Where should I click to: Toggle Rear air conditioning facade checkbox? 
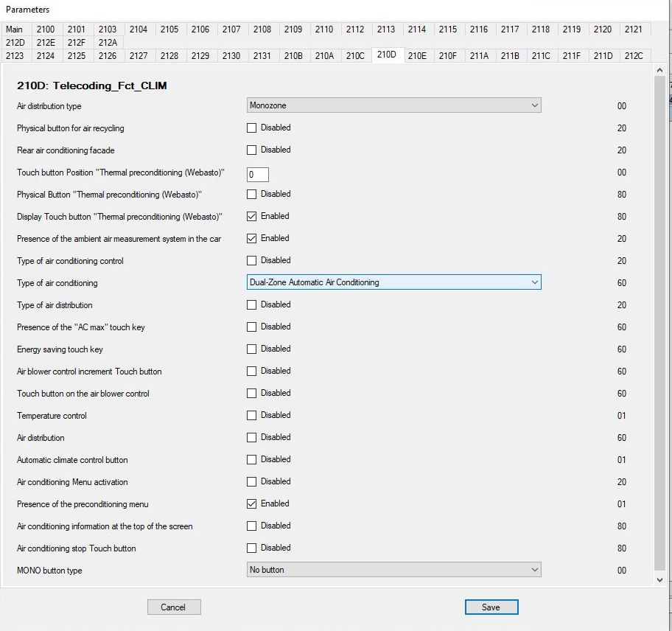[x=252, y=150]
